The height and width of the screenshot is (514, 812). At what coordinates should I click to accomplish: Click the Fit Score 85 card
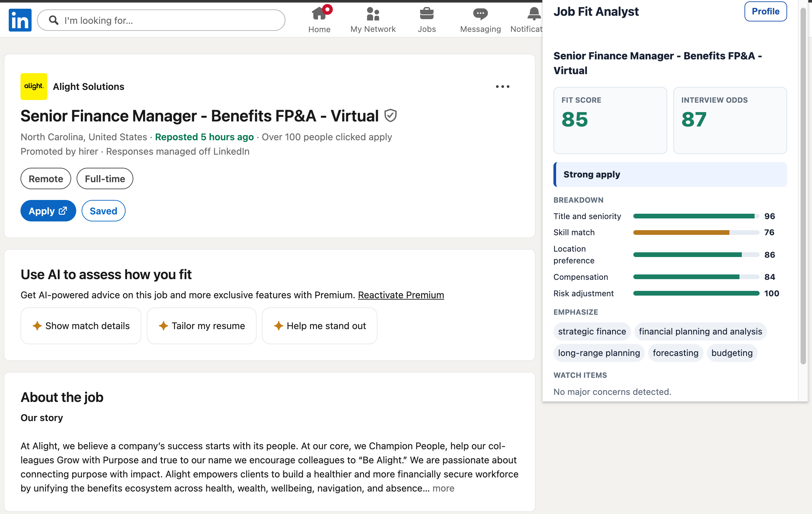(x=610, y=120)
